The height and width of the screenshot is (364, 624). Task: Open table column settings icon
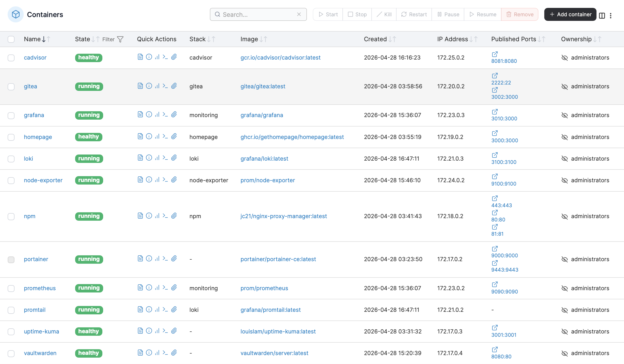(602, 16)
